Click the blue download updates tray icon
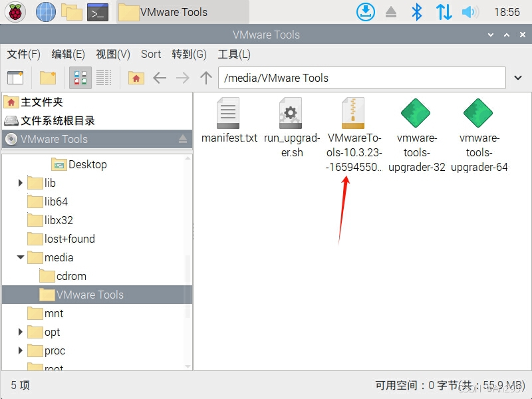 point(365,12)
